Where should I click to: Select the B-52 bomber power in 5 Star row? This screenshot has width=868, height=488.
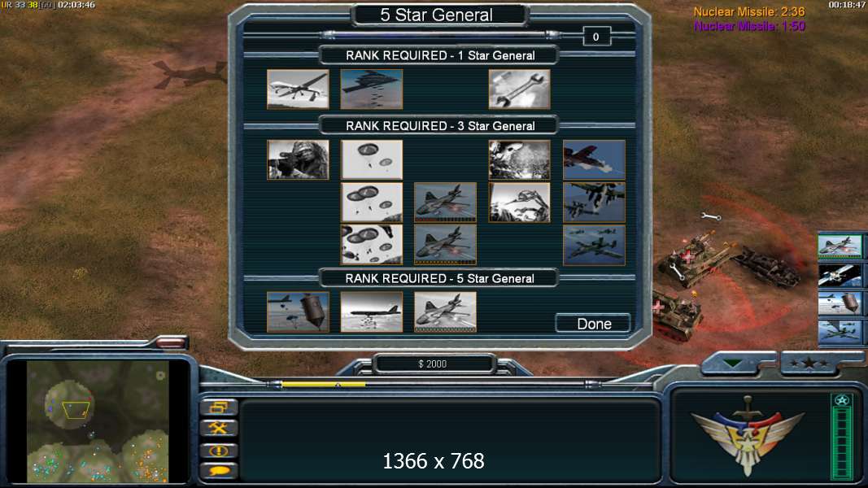[372, 312]
